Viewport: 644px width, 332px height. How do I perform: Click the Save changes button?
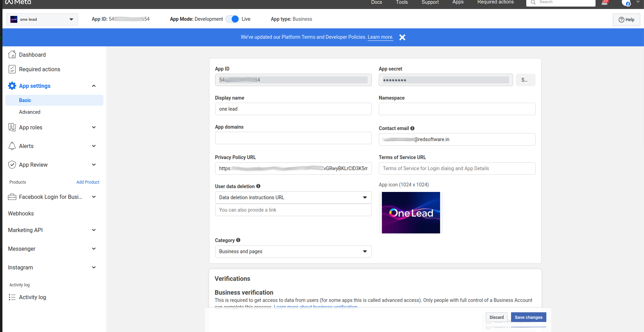click(529, 317)
